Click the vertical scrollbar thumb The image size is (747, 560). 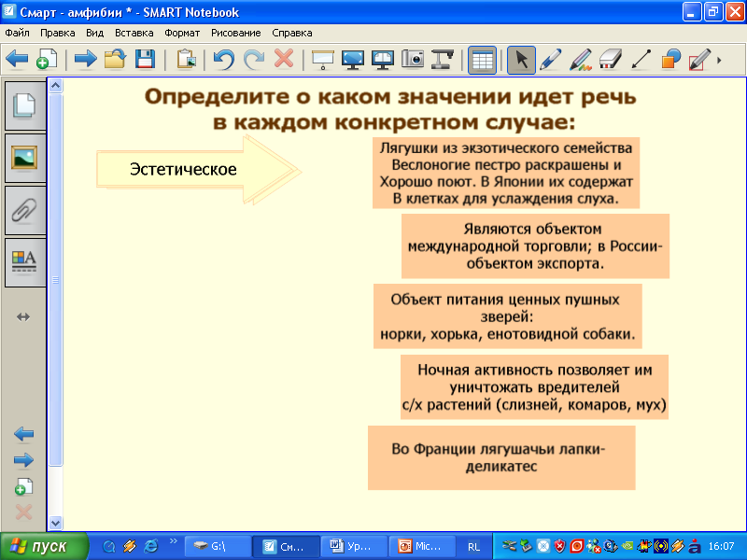pos(56,280)
